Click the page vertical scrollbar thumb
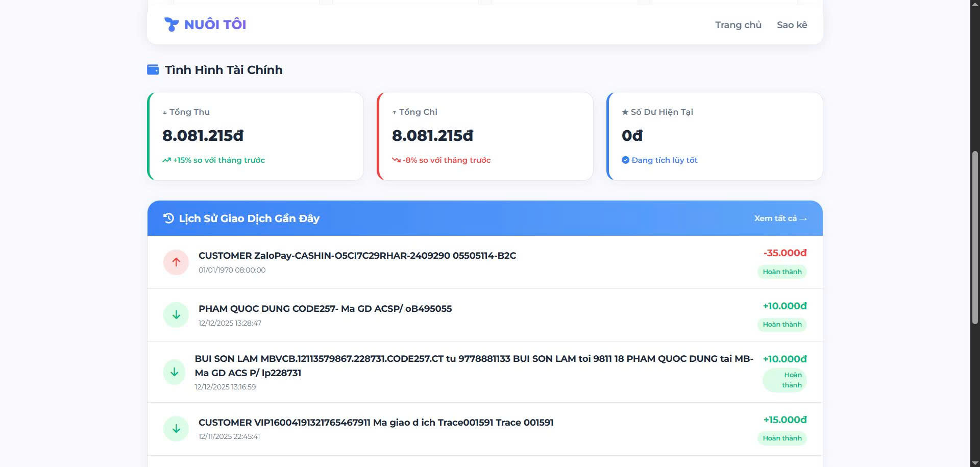The width and height of the screenshot is (980, 467). pyautogui.click(x=975, y=237)
